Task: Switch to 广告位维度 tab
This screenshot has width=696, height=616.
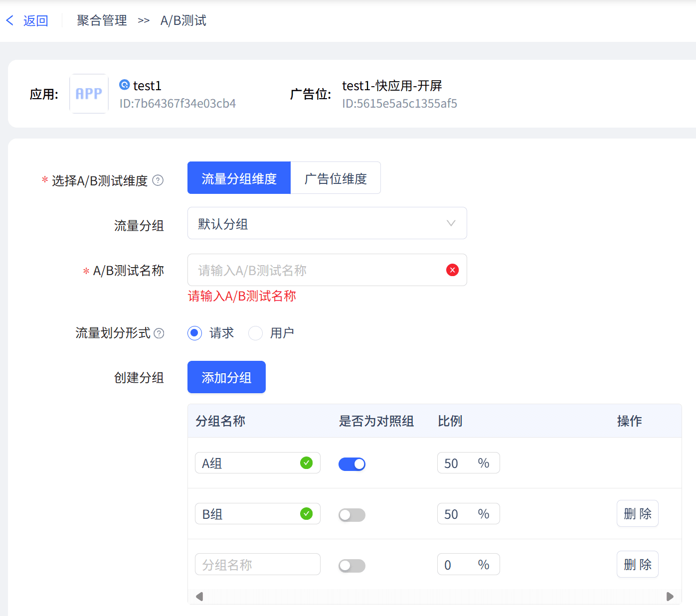Action: 336,178
